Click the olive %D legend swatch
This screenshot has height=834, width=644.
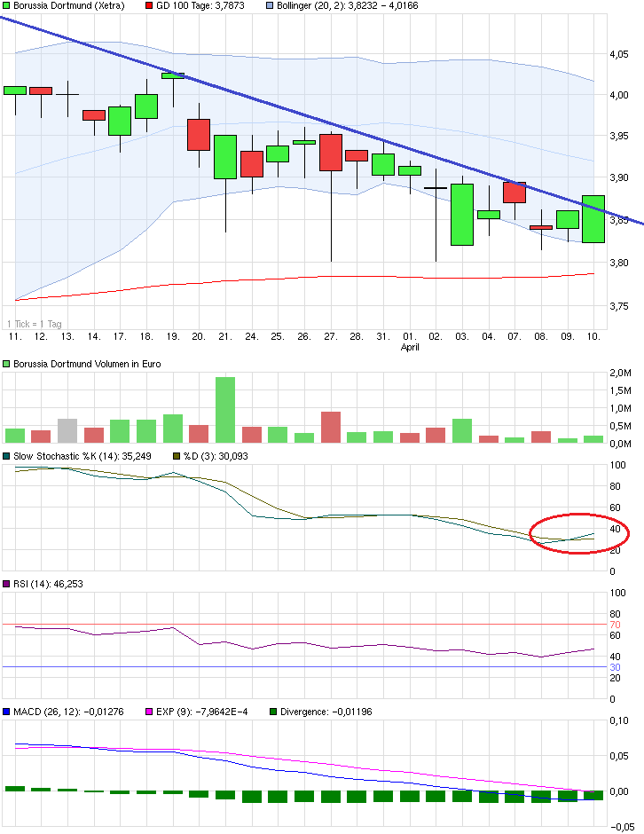click(x=177, y=456)
